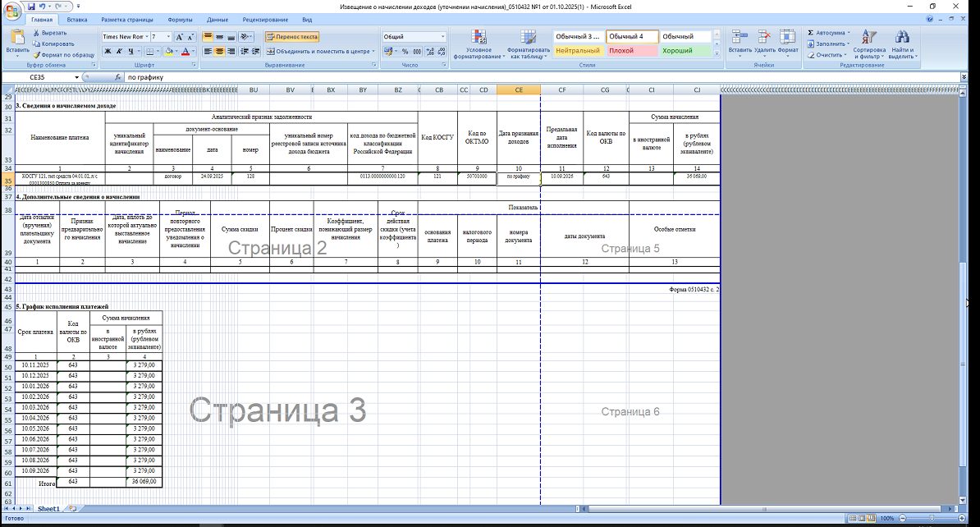Expand the formula bar
This screenshot has height=527, width=980.
point(963,77)
